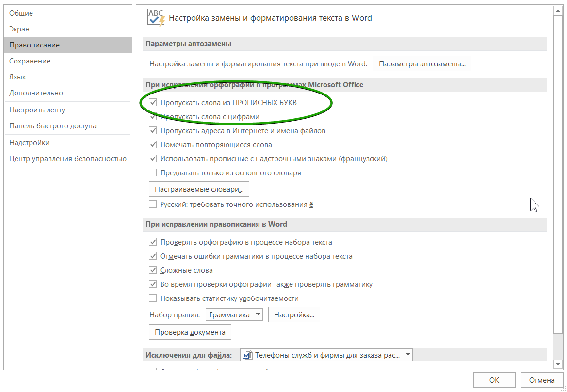
Task: Toggle Отмечать ошибки грамматики checkbox
Action: pos(153,256)
